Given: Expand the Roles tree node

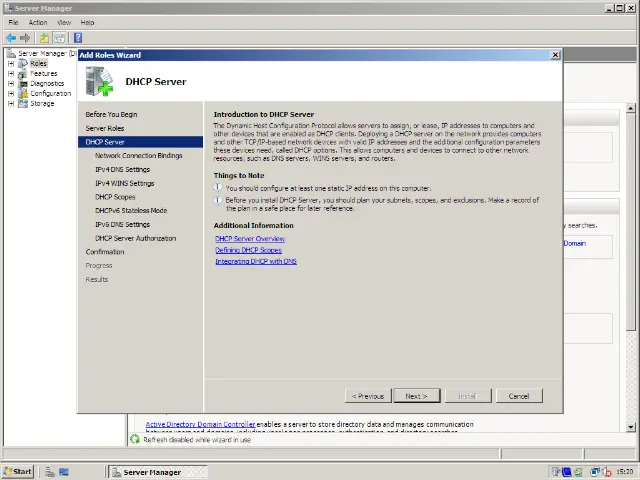Looking at the screenshot, I should pyautogui.click(x=11, y=64).
